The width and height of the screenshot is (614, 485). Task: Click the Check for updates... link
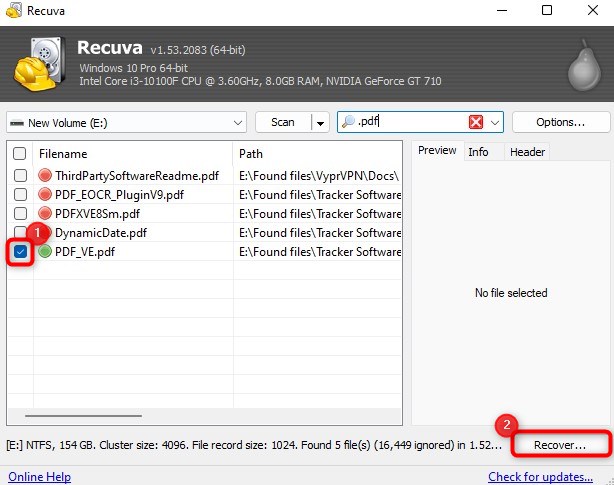coord(540,477)
